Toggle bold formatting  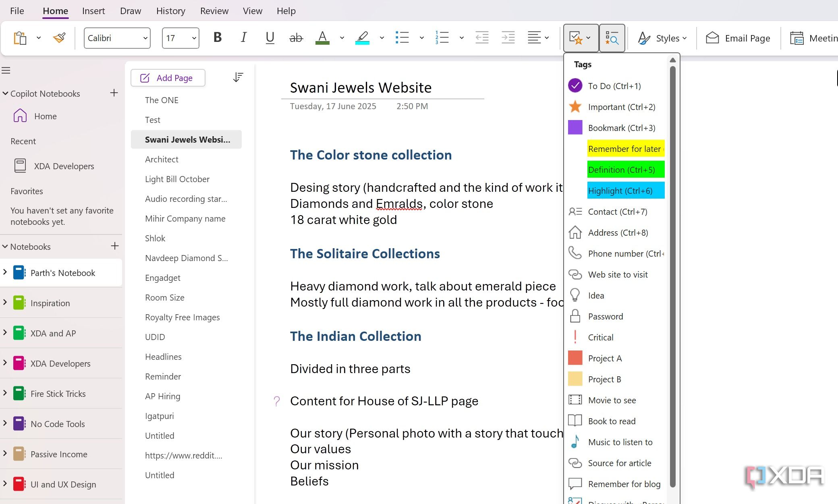(x=218, y=38)
